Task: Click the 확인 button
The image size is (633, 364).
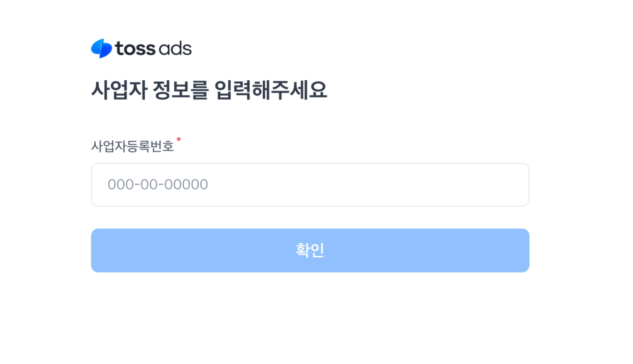Action: pos(310,250)
